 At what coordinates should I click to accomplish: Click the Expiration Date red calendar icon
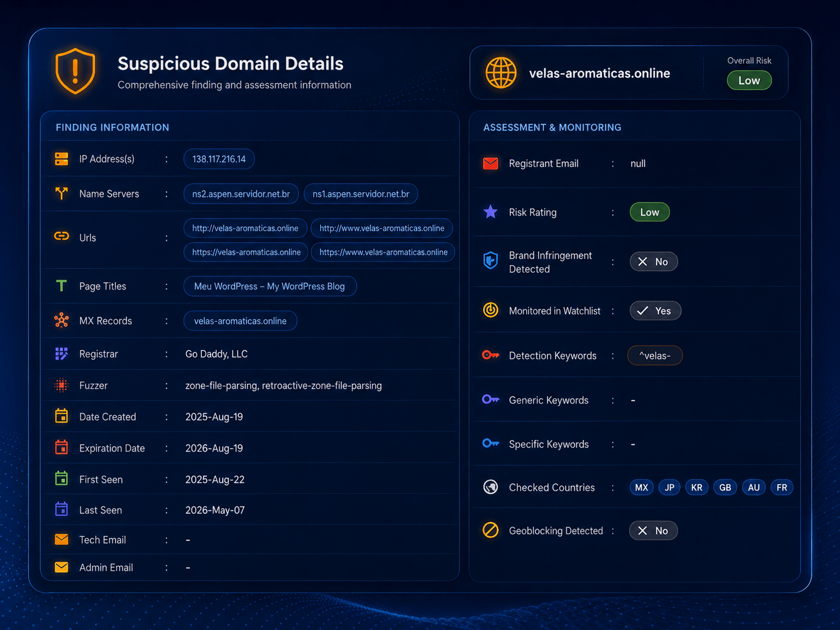pyautogui.click(x=61, y=447)
